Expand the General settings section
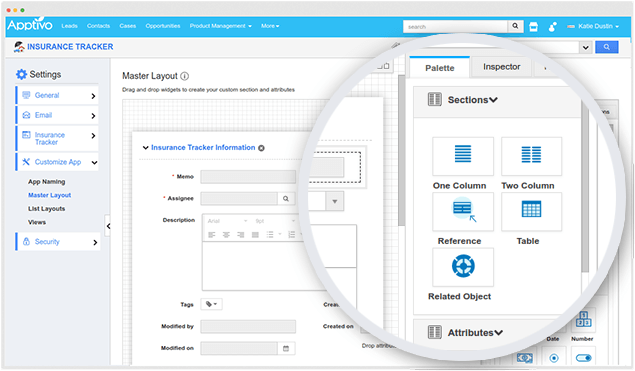The height and width of the screenshot is (371, 635). [57, 95]
